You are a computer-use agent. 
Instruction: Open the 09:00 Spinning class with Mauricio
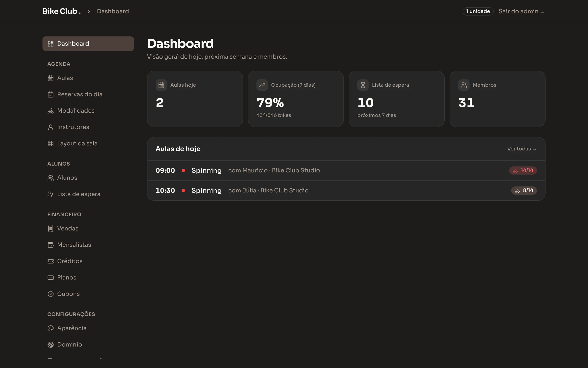[346, 171]
